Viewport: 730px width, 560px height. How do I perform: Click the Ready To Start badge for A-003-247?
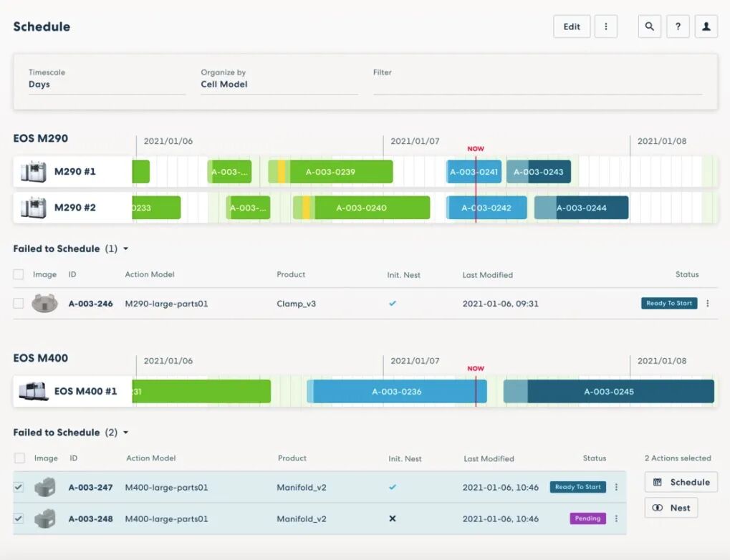tap(577, 487)
